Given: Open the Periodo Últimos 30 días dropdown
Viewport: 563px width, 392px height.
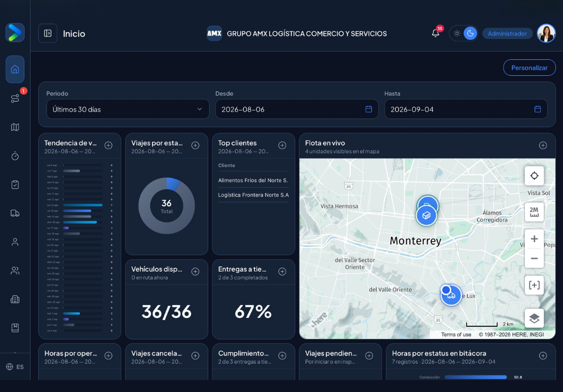Looking at the screenshot, I should click(x=128, y=109).
